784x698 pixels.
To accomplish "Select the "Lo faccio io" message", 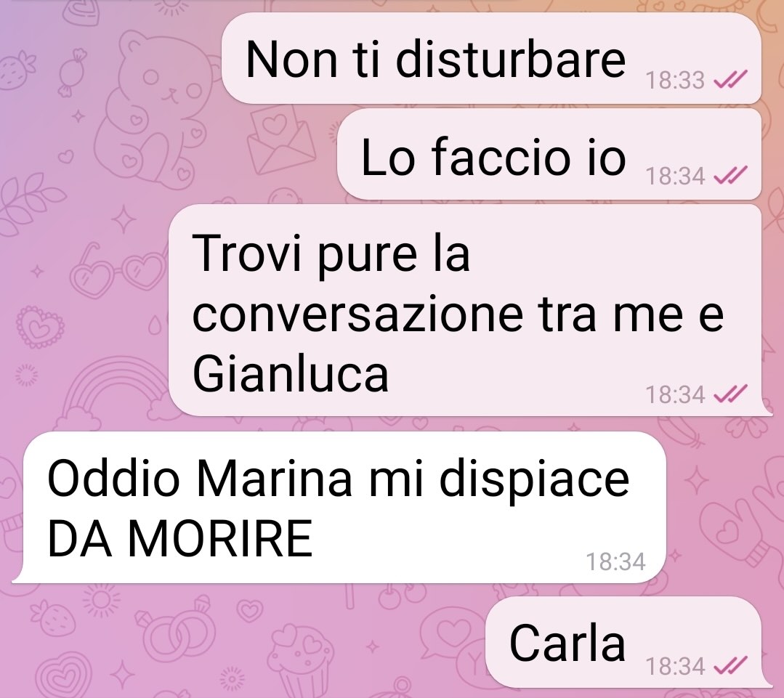I will pyautogui.click(x=549, y=154).
